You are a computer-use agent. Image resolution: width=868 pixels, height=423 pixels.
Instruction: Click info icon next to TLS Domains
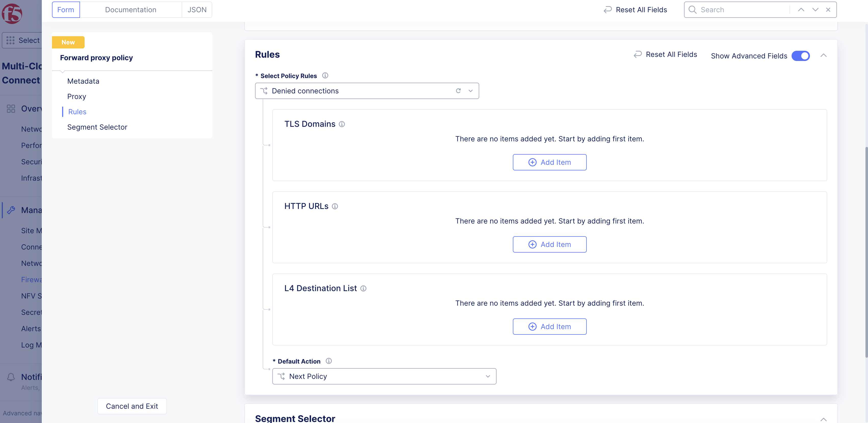pyautogui.click(x=342, y=124)
